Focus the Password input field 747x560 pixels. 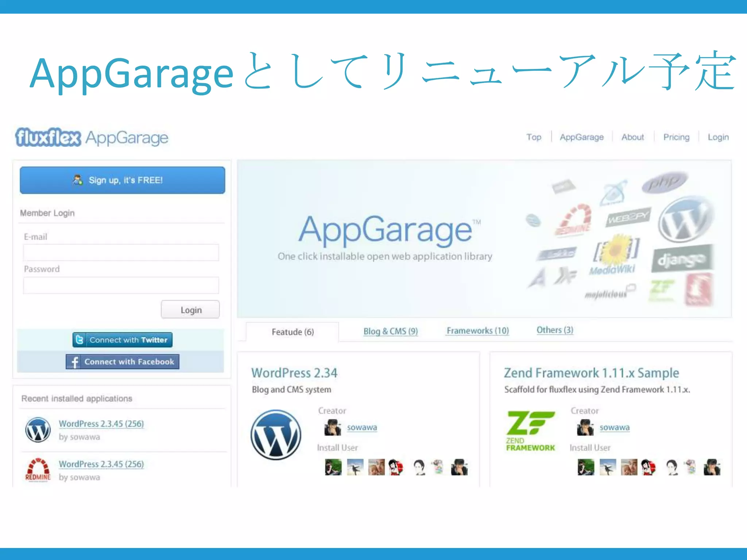121,285
